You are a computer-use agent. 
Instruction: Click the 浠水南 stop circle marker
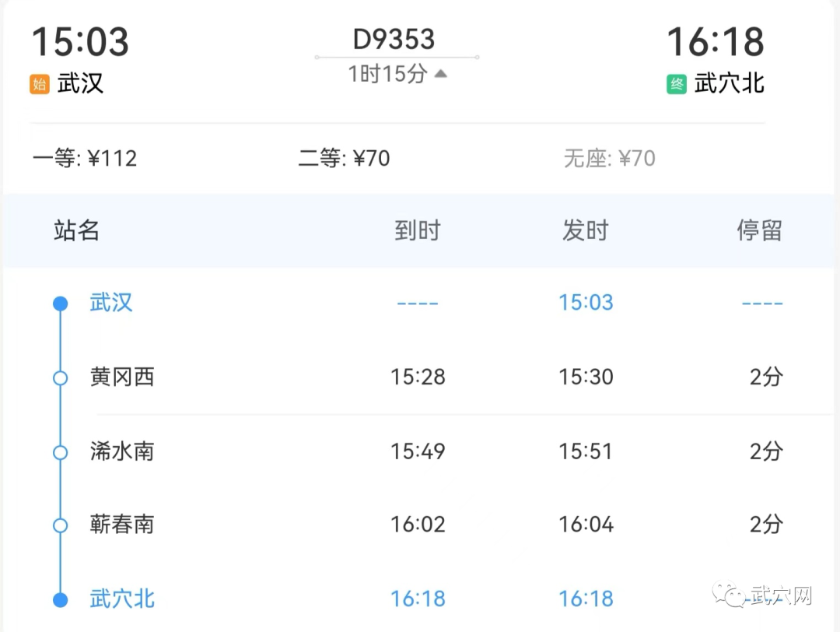pos(60,452)
